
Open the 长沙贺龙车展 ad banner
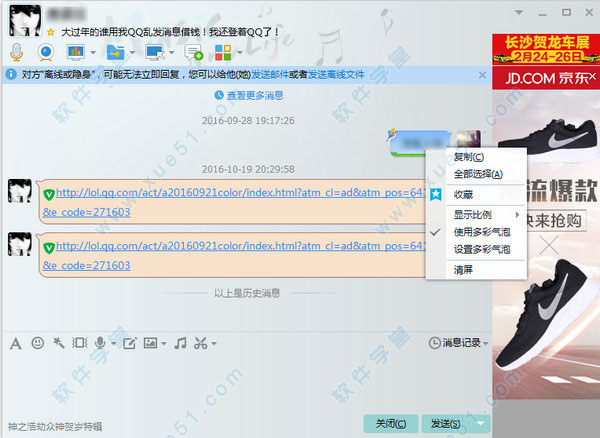pos(546,49)
